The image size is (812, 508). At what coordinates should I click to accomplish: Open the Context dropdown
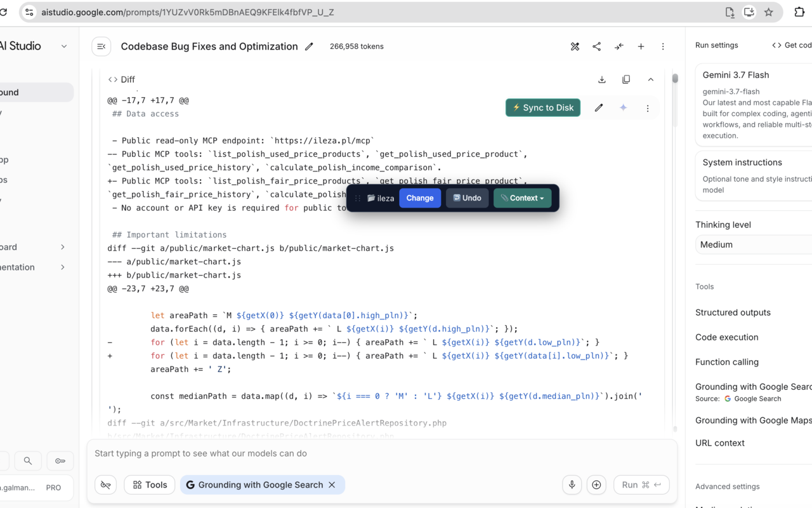click(x=523, y=198)
